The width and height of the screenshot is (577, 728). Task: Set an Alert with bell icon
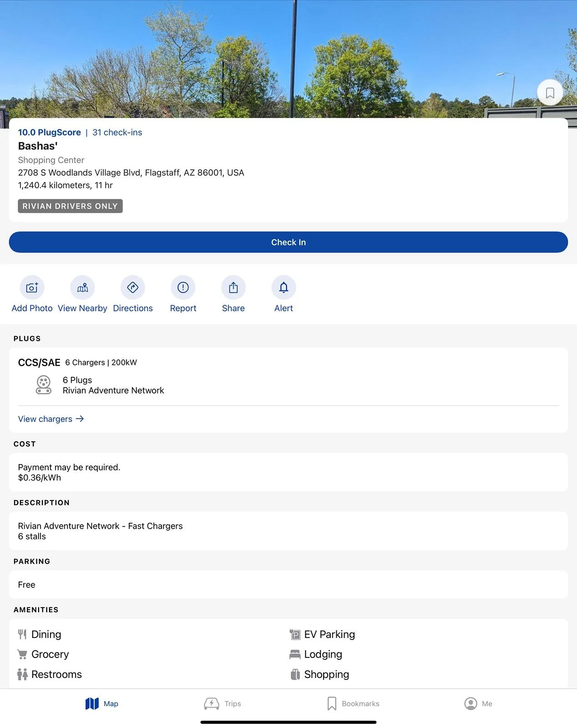click(283, 288)
